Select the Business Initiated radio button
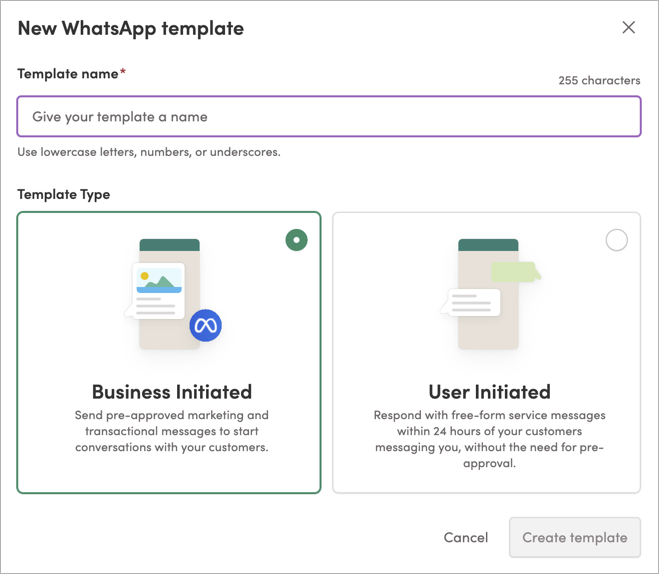 (296, 240)
